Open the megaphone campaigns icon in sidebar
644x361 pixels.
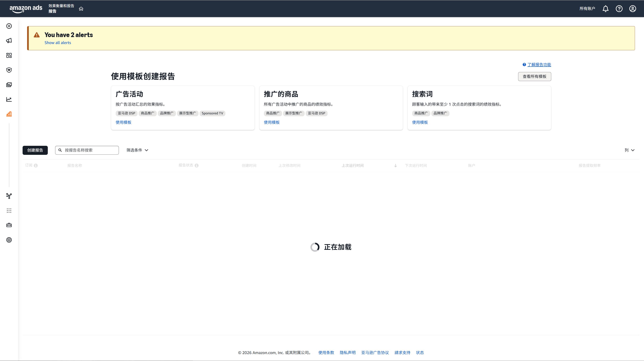tap(9, 40)
